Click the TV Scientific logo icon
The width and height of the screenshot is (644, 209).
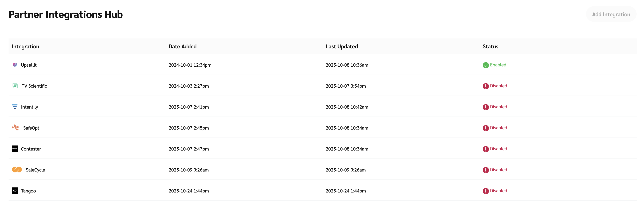pos(15,86)
